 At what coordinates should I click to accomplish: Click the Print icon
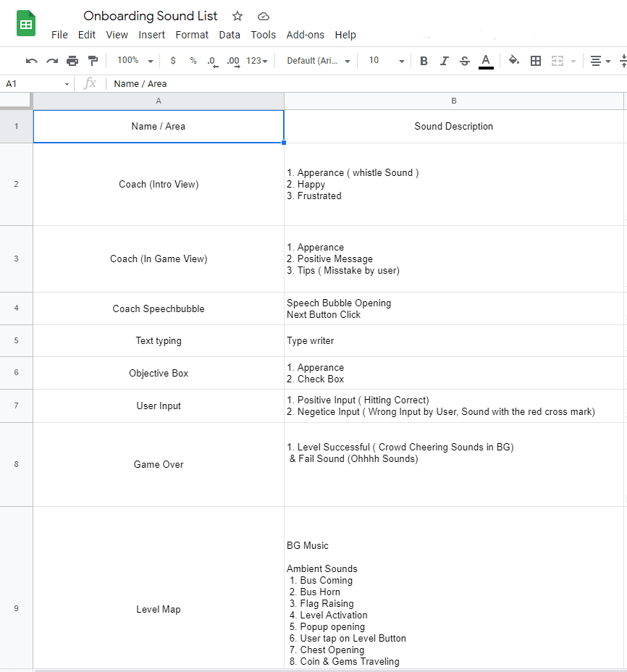point(72,61)
